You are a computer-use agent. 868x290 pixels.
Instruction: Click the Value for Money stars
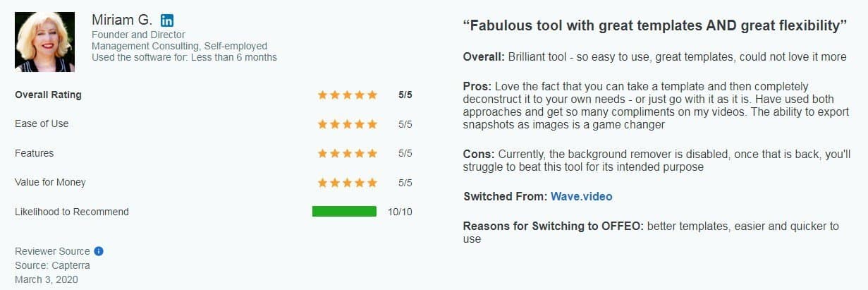point(347,183)
